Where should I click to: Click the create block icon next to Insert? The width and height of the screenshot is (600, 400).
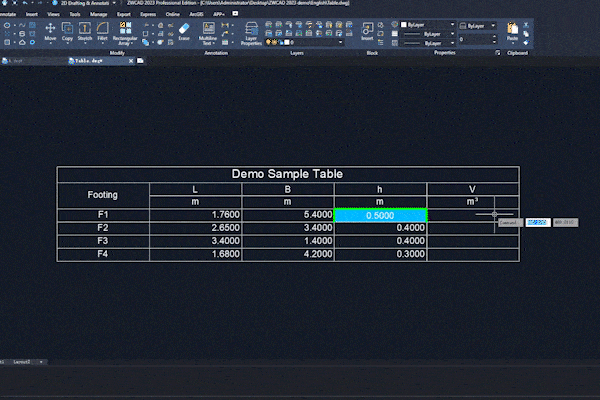tap(380, 25)
